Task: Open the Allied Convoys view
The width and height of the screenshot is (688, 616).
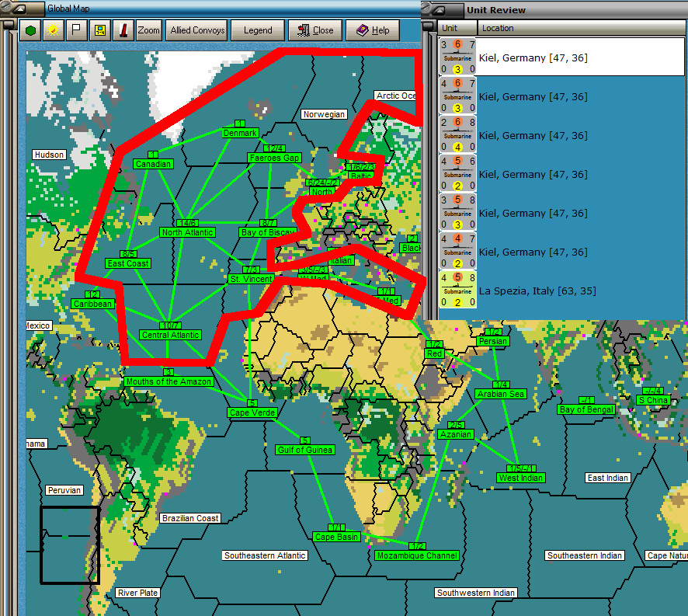Action: coord(196,30)
